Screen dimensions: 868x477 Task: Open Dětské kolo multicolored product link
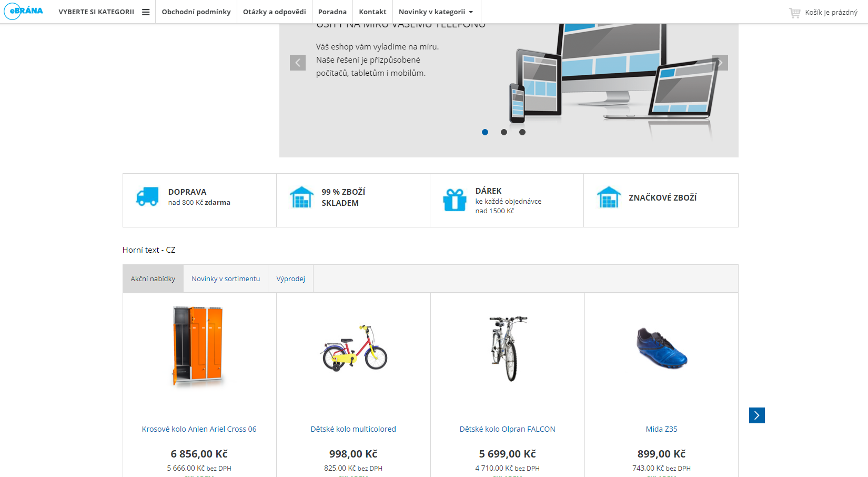click(354, 429)
